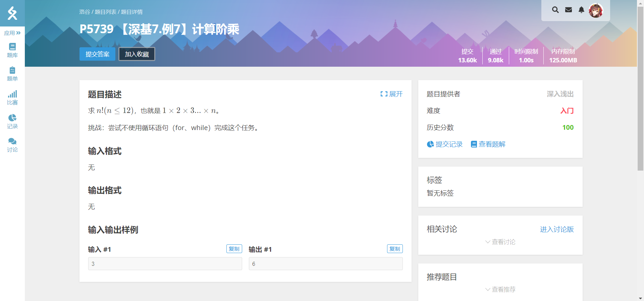Copy sample input #1 with 复制
Screen dimensions: 644x301
pyautogui.click(x=234, y=249)
